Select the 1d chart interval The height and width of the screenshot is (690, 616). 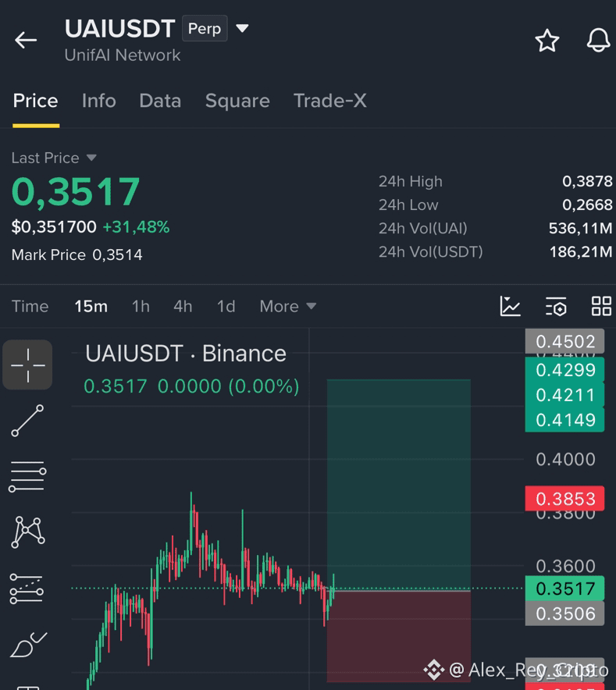[226, 306]
